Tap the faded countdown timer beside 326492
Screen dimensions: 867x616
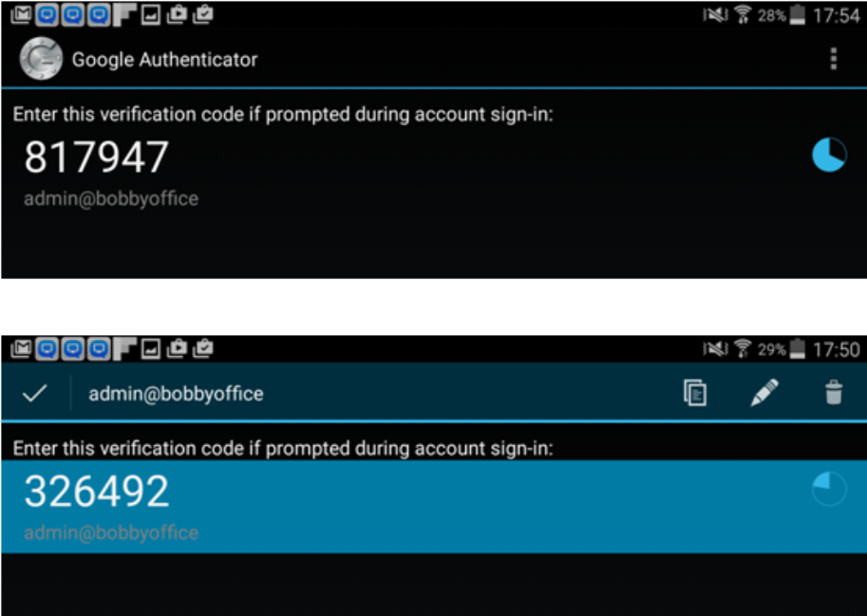[829, 489]
